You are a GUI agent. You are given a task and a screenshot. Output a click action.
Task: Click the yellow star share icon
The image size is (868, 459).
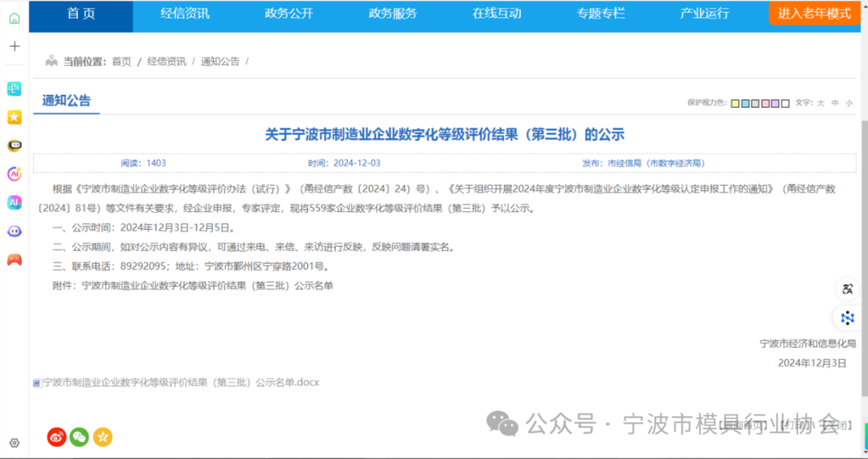pyautogui.click(x=102, y=436)
